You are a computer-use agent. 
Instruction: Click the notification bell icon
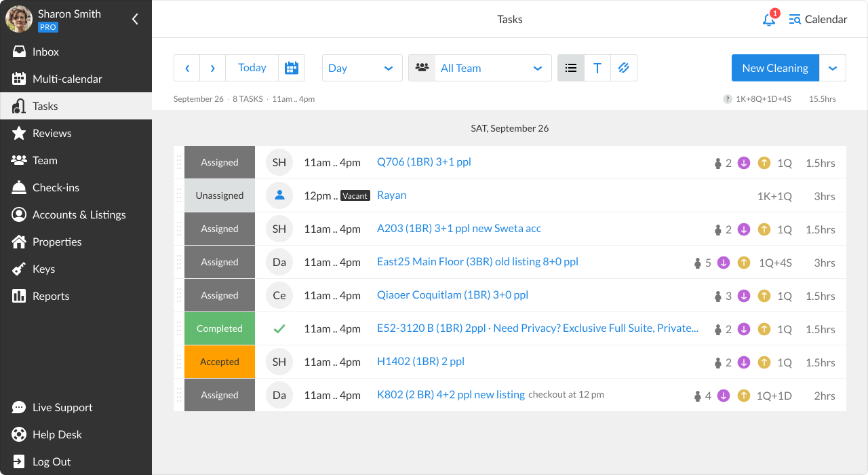pos(768,20)
